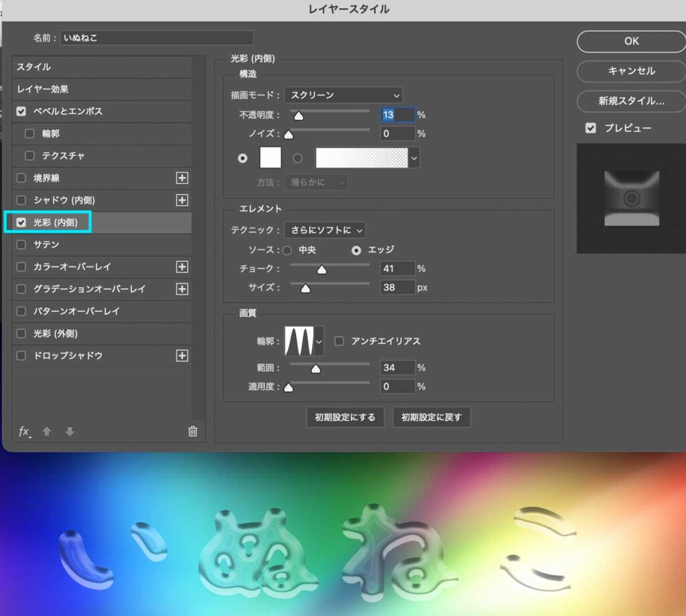Click the trash icon to delete effect

192,432
